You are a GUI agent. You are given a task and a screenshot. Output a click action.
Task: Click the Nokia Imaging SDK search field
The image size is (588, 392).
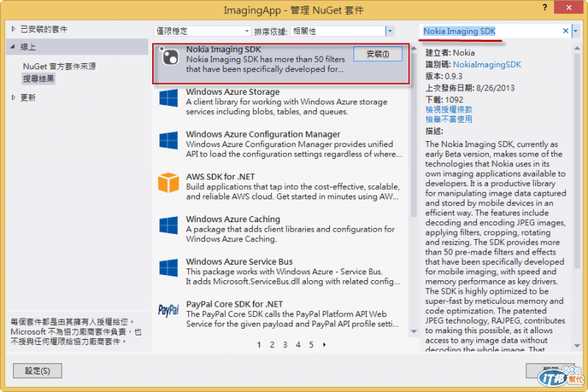coord(491,31)
